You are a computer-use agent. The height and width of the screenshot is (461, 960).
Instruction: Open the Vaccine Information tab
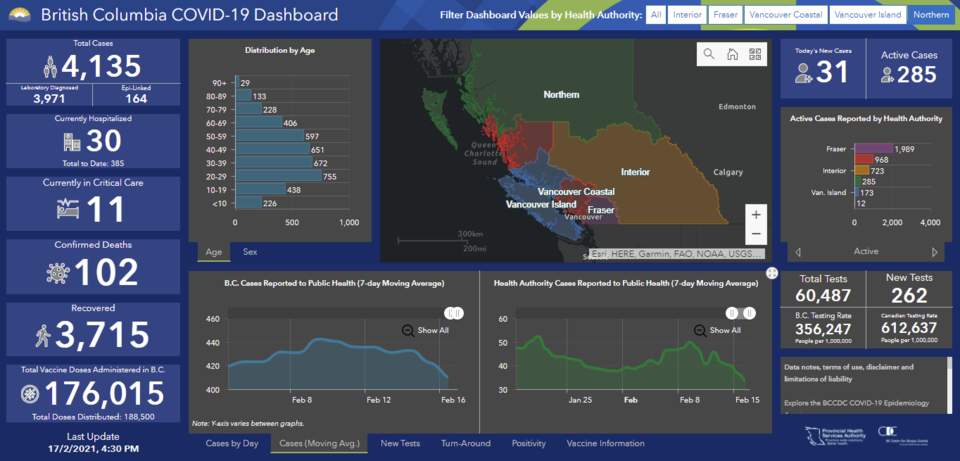point(606,443)
